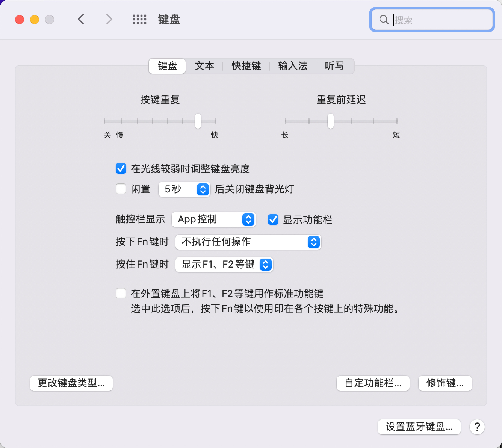
Task: Uncheck 显示功能栏 checkbox
Action: click(x=273, y=219)
